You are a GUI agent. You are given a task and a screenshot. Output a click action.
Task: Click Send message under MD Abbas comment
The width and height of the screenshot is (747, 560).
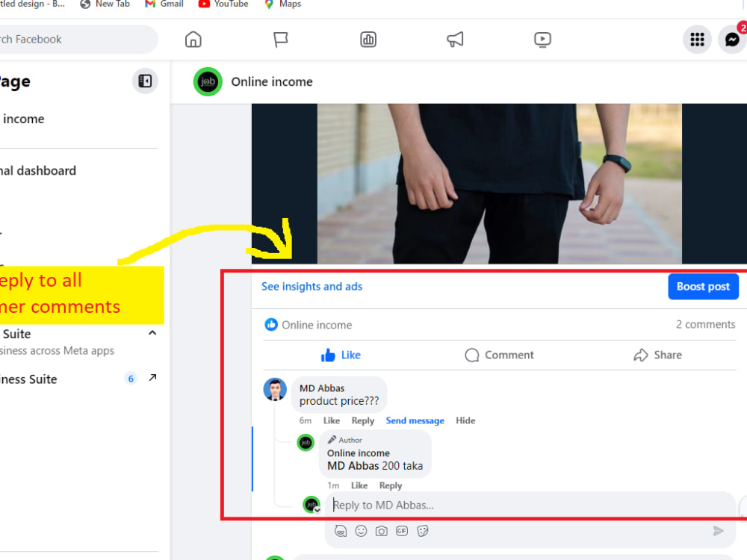(x=415, y=420)
